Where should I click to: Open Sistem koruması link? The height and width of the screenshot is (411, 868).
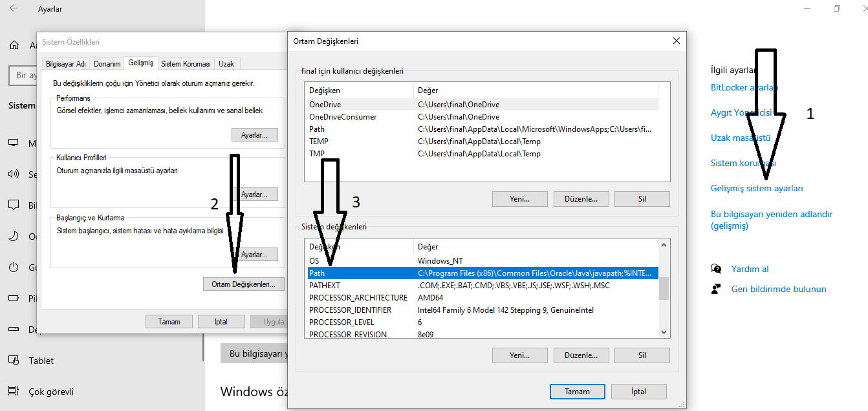click(743, 163)
